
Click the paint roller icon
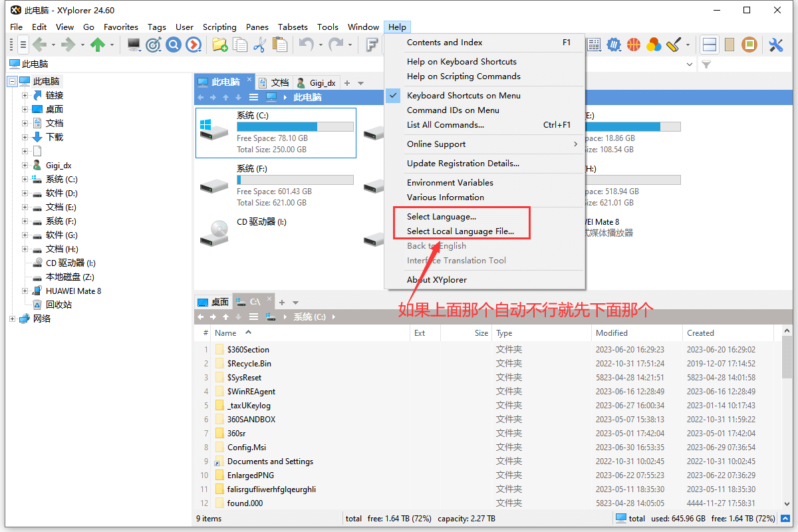tap(674, 45)
